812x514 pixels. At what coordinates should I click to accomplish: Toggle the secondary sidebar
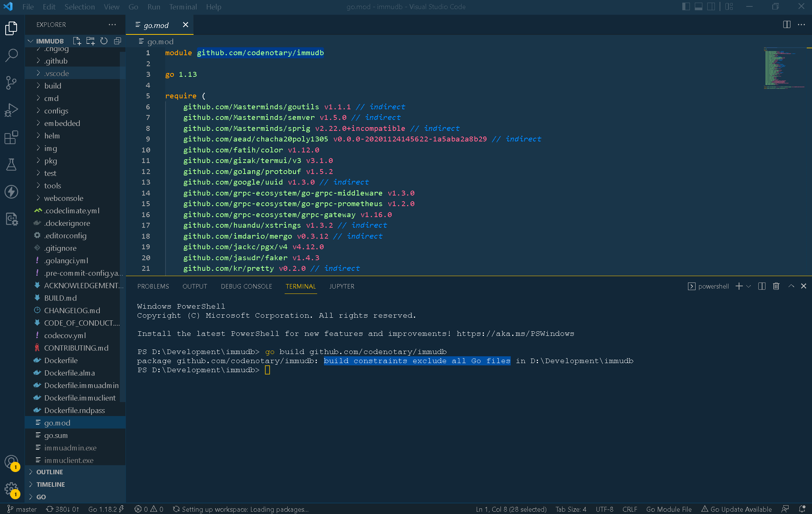[x=711, y=6]
